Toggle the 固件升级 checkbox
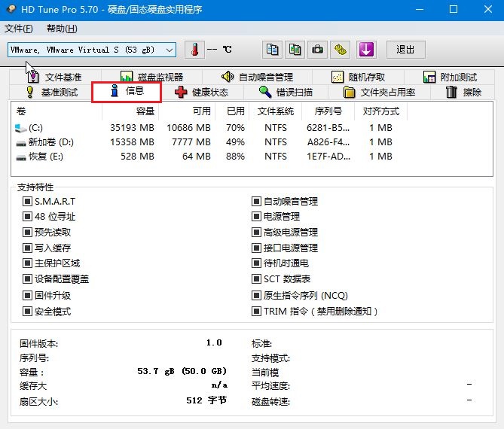The width and height of the screenshot is (504, 429). pos(27,296)
